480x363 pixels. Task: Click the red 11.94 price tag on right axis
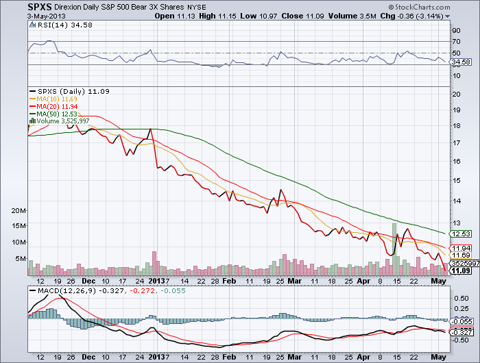coord(461,248)
